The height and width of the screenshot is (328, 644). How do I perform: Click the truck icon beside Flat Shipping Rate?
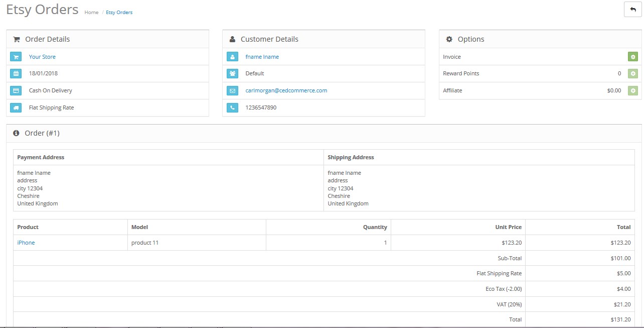[x=16, y=108]
